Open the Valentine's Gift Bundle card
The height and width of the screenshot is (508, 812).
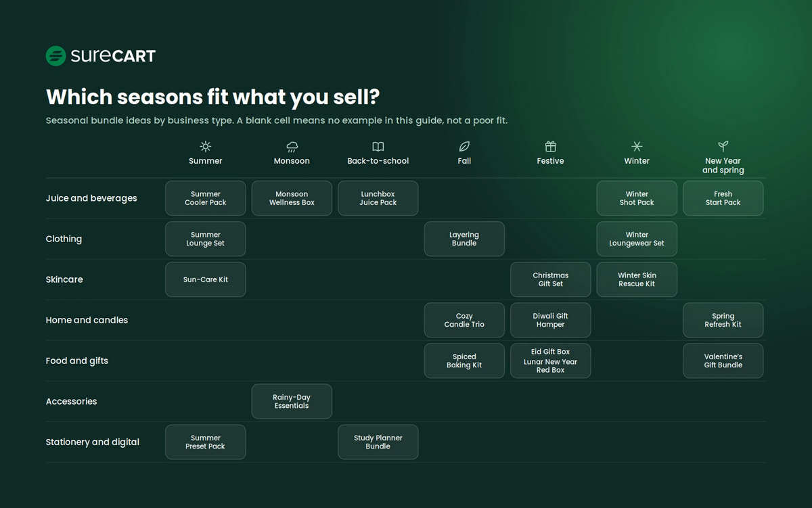click(x=723, y=361)
